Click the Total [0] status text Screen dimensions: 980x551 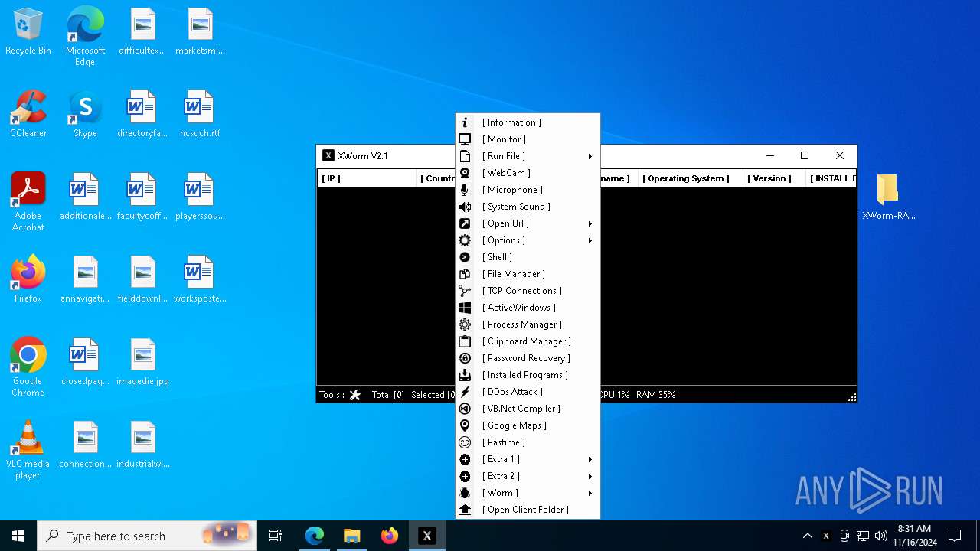point(388,395)
